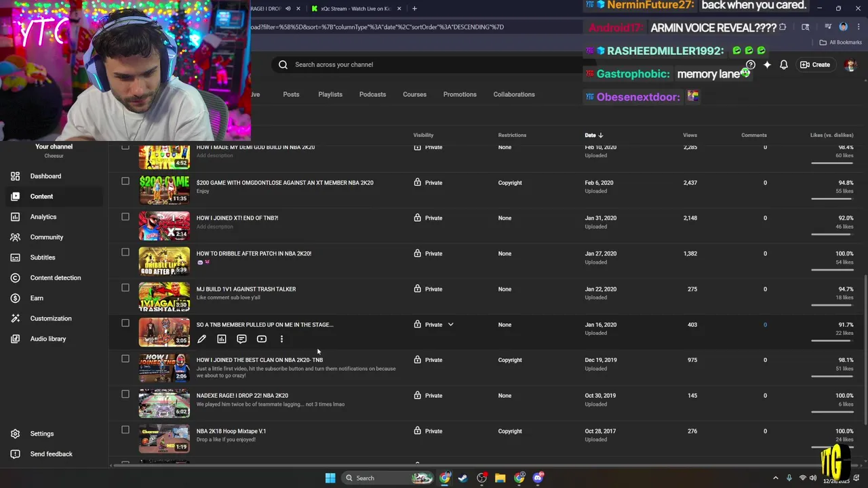The height and width of the screenshot is (488, 868).
Task: Select checkbox for $200 GAME video
Action: (125, 181)
